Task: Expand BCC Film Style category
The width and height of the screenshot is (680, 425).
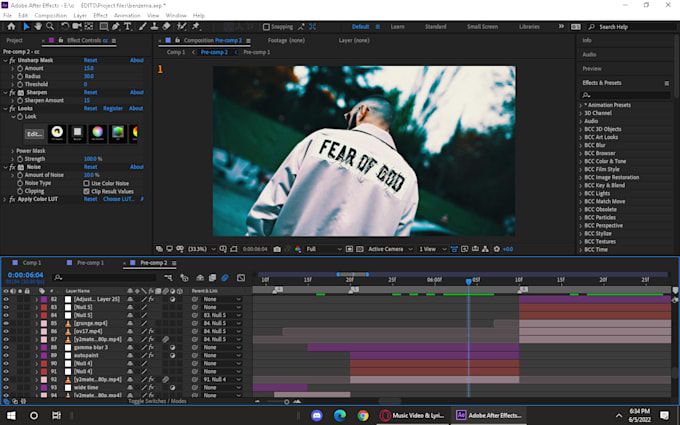Action: (581, 169)
